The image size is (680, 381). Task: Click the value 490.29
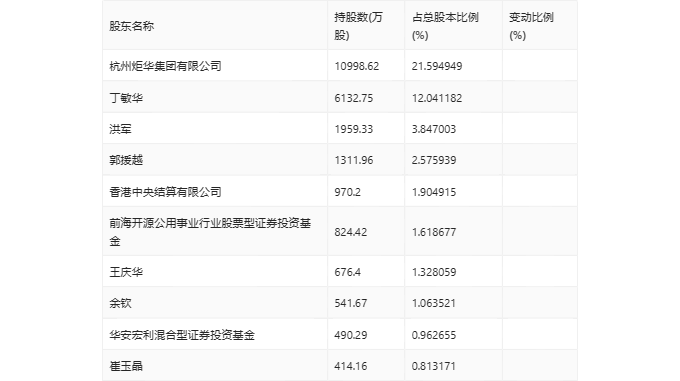(350, 335)
